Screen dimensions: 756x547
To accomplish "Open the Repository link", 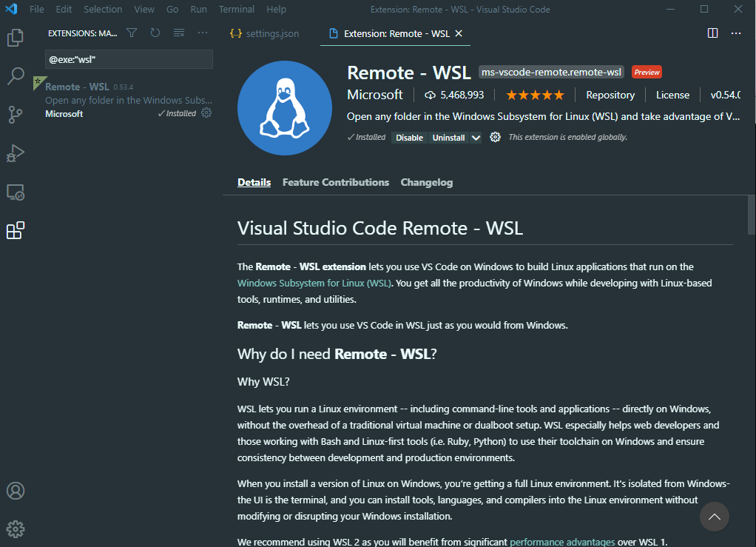I will coord(610,95).
